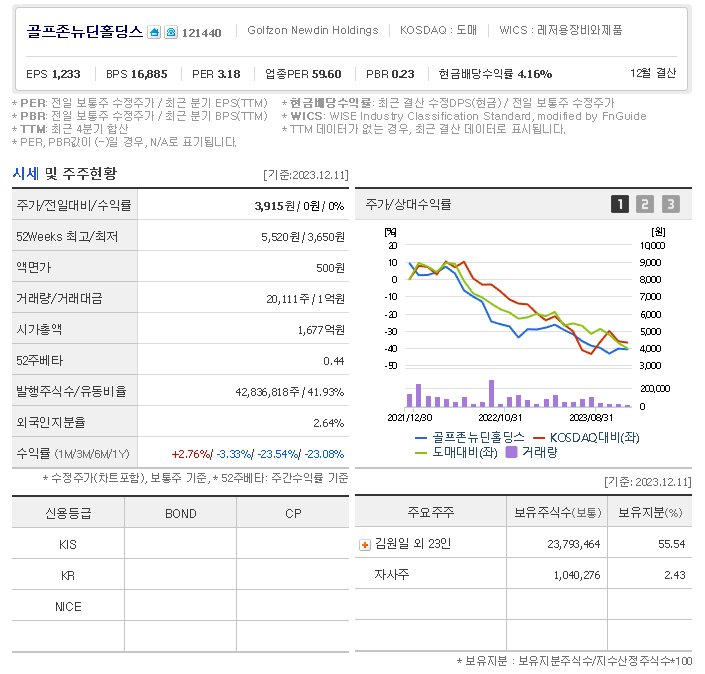705x674 pixels.
Task: Click the 보유지분(%) column header
Action: (x=650, y=512)
